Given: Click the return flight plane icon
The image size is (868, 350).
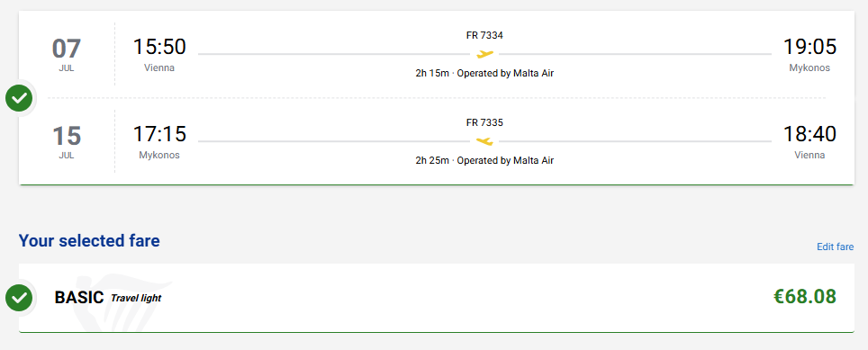Looking at the screenshot, I should [485, 141].
